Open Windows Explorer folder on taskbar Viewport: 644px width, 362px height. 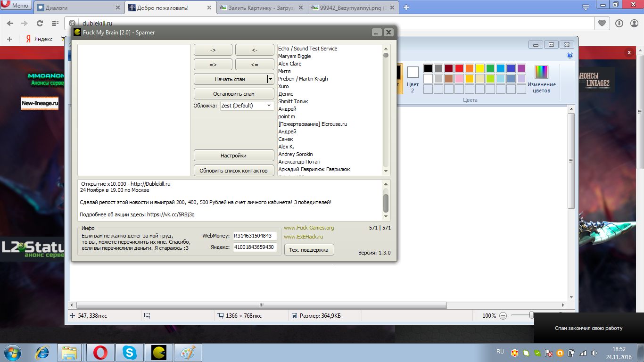coord(69,352)
